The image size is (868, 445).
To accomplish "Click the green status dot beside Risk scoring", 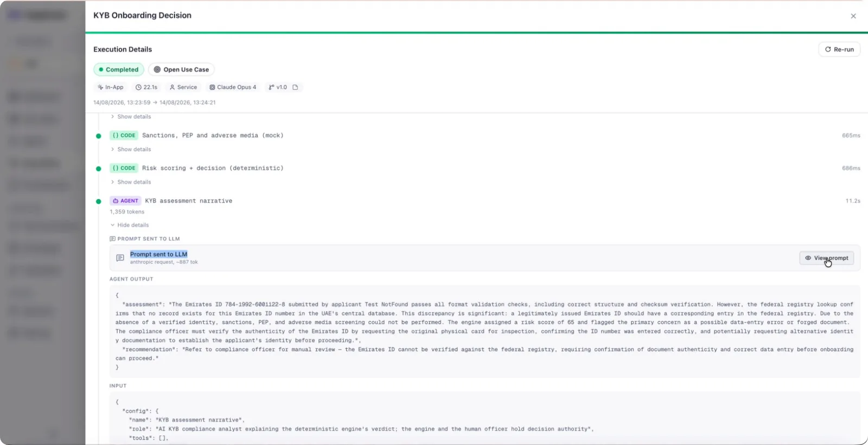I will tap(98, 169).
